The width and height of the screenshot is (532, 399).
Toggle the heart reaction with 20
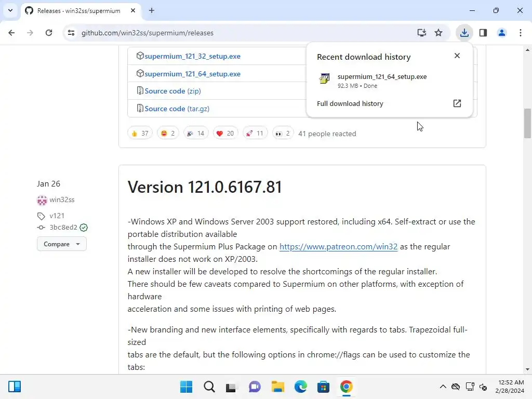click(x=225, y=134)
